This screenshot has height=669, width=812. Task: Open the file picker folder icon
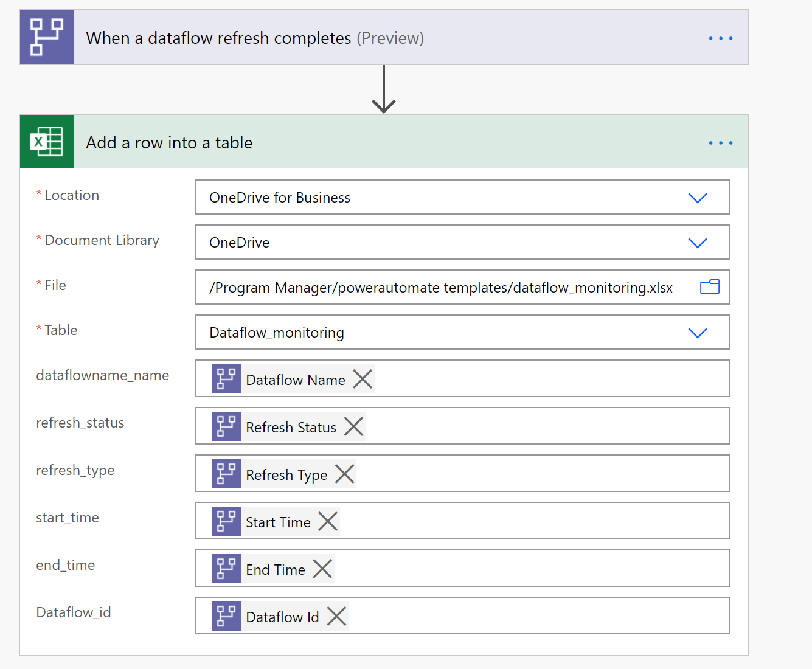(x=709, y=287)
